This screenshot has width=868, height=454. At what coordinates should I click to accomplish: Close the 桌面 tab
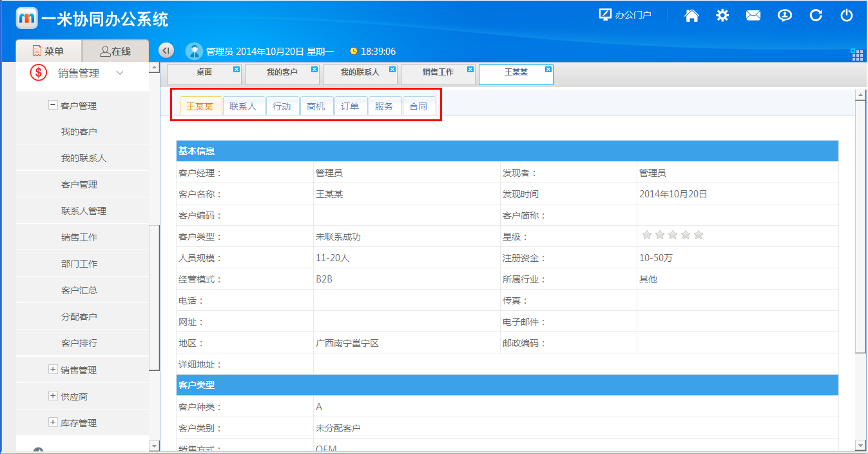tap(236, 69)
